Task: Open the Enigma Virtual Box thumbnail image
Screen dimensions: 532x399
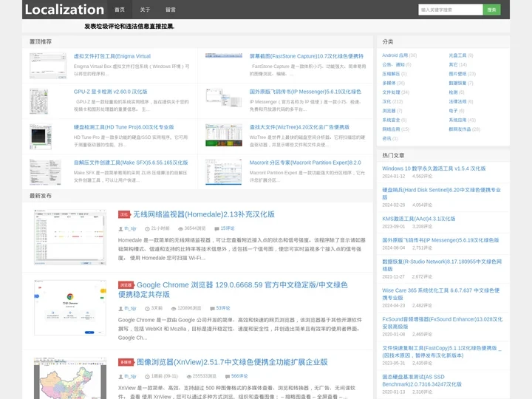Action: point(48,66)
